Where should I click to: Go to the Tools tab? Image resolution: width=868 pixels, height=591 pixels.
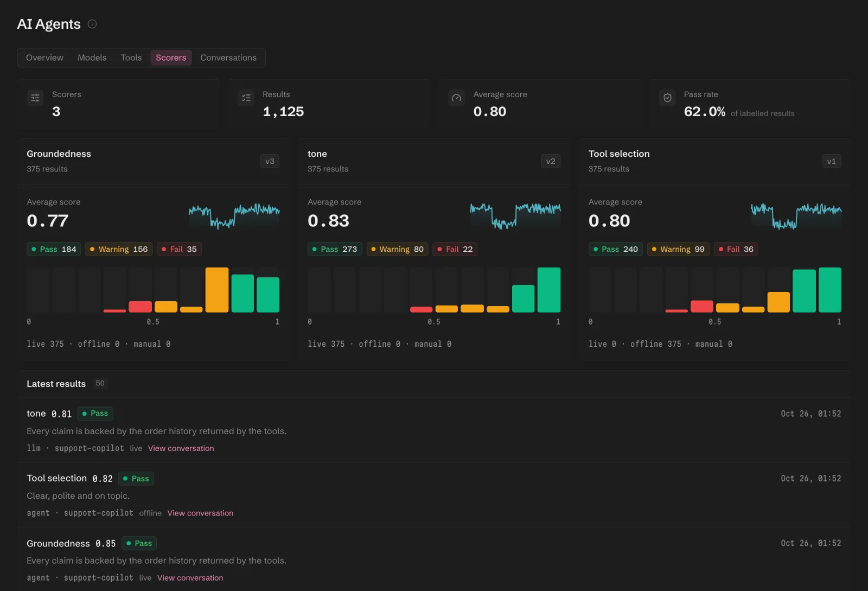(131, 58)
